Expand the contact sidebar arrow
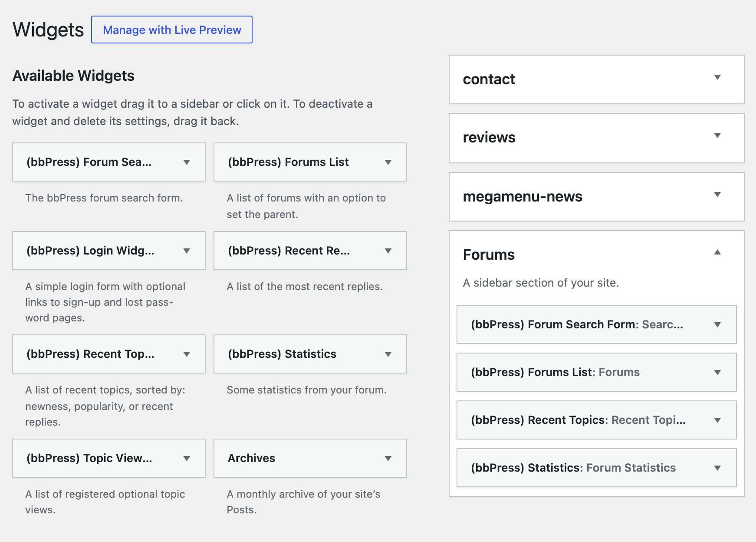756x542 pixels. [717, 77]
